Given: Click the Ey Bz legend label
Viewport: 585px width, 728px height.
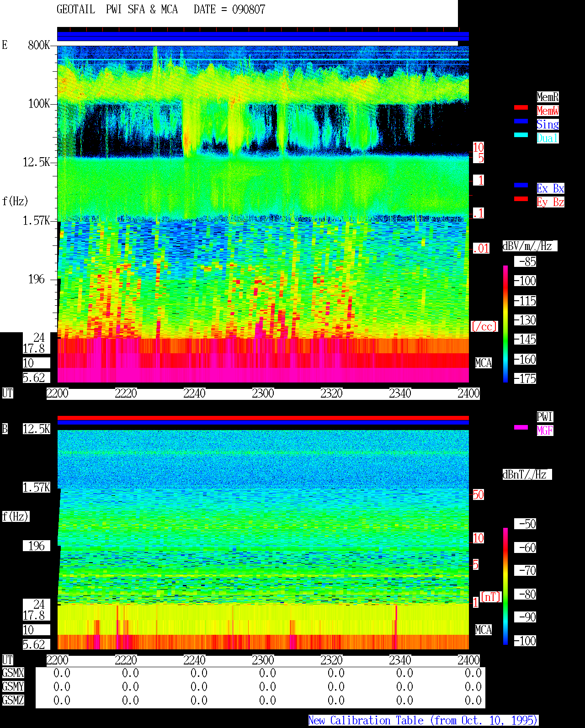Looking at the screenshot, I should [550, 202].
